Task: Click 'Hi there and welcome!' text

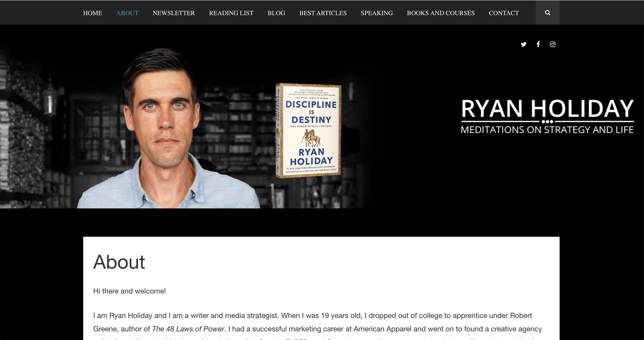Action: [x=129, y=291]
